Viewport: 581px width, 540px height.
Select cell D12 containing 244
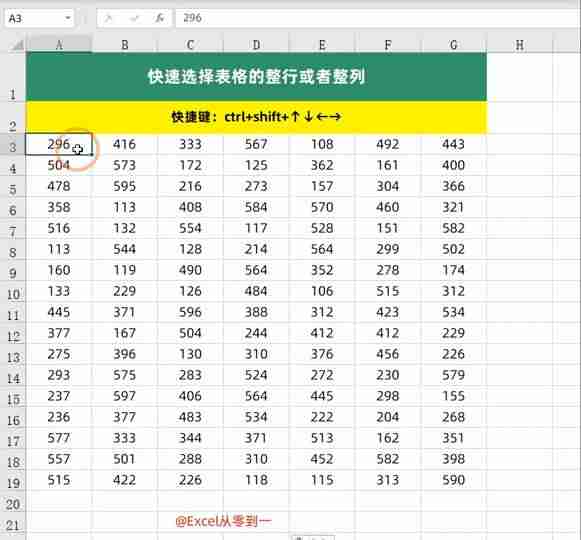256,333
